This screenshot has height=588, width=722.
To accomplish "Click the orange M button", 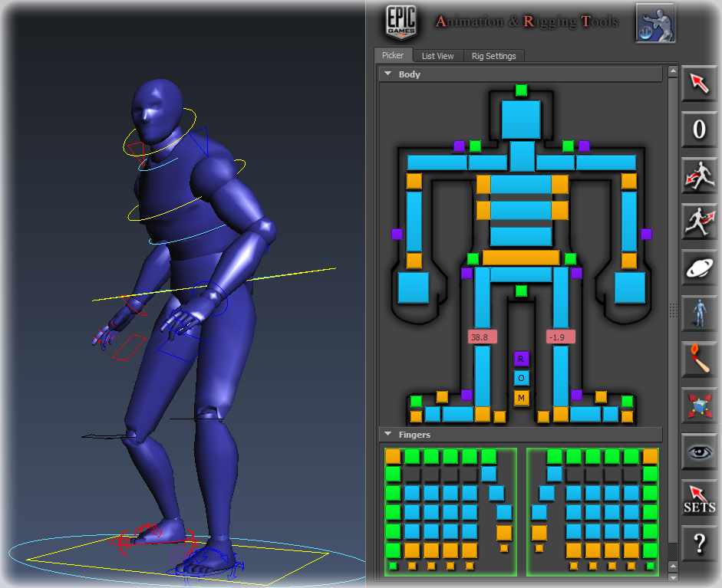I will point(521,398).
